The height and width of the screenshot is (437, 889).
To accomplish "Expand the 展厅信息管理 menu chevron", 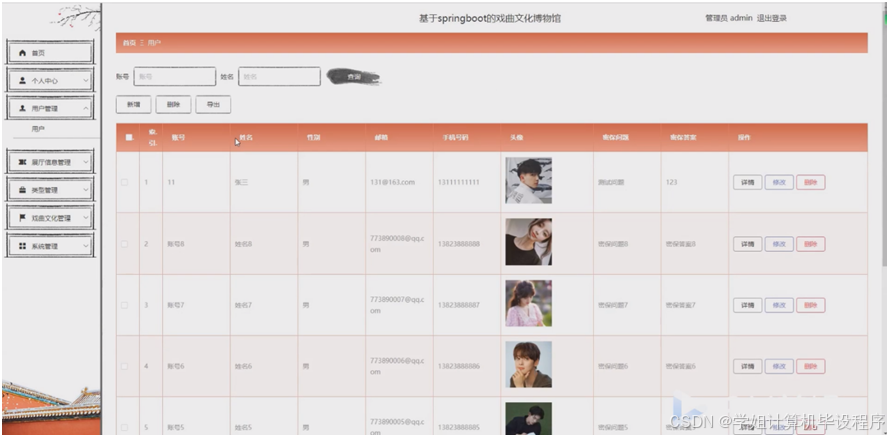I will (86, 162).
